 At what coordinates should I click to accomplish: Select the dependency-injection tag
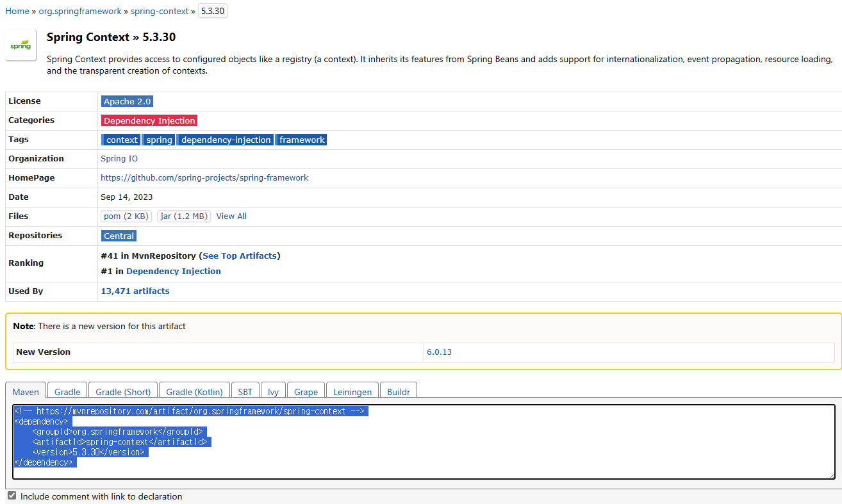tap(226, 140)
